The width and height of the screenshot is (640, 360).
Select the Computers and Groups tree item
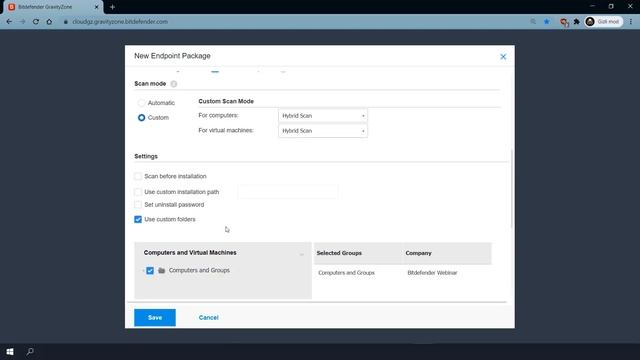pos(199,270)
